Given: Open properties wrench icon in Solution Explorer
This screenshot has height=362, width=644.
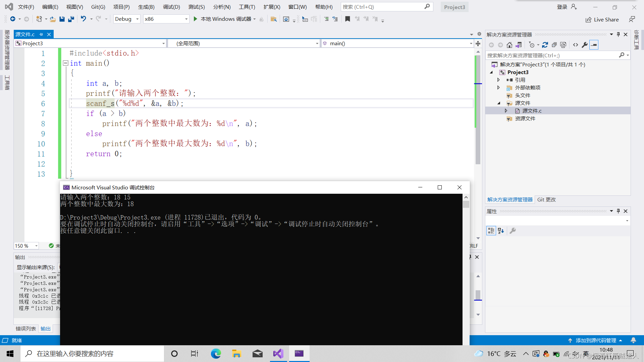Looking at the screenshot, I should pyautogui.click(x=585, y=45).
